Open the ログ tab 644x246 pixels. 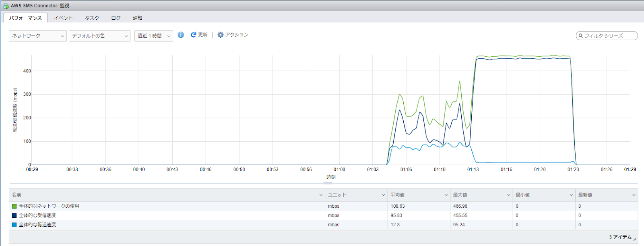[116, 18]
